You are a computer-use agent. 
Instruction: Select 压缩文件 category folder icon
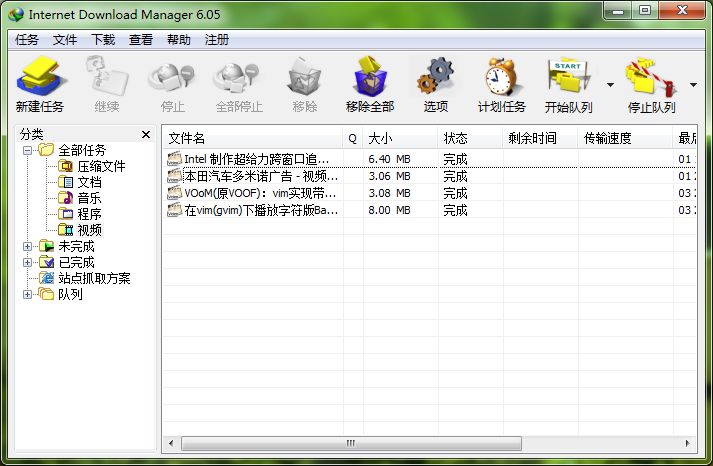point(65,166)
